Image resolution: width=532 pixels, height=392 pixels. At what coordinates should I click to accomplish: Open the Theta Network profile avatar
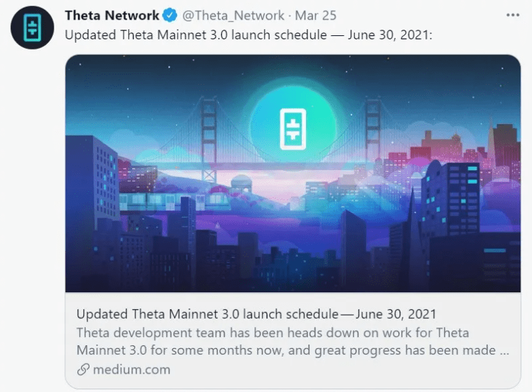[32, 28]
